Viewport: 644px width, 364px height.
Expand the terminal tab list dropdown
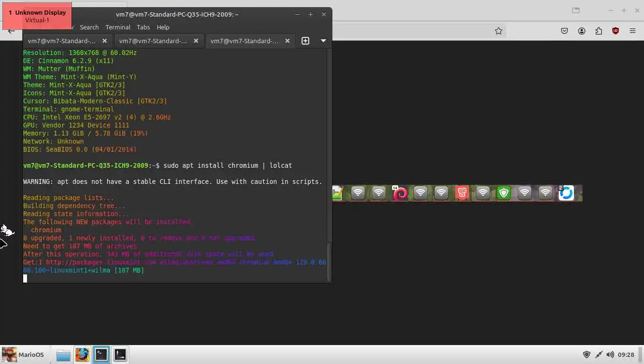click(323, 41)
